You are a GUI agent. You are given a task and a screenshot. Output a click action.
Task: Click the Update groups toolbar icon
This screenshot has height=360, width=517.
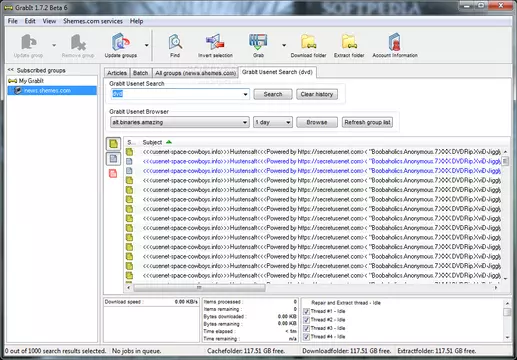pyautogui.click(x=121, y=45)
